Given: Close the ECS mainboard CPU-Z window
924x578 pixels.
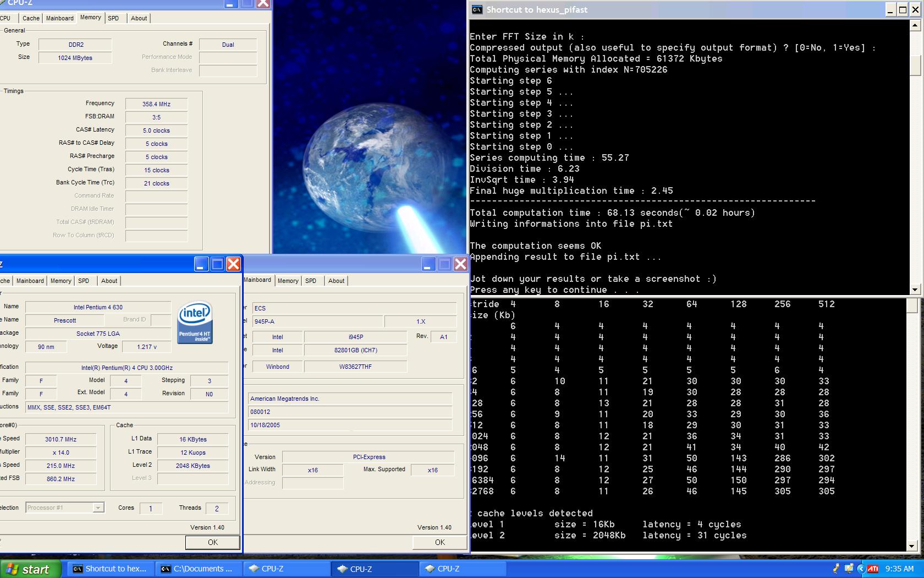Looking at the screenshot, I should [x=460, y=264].
